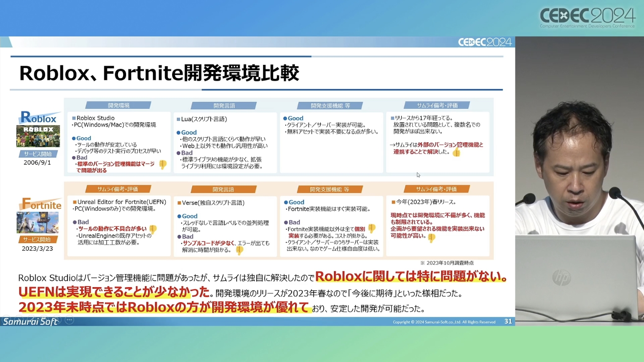
Task: Select the pen tool in slideshow controls
Action: (32, 320)
